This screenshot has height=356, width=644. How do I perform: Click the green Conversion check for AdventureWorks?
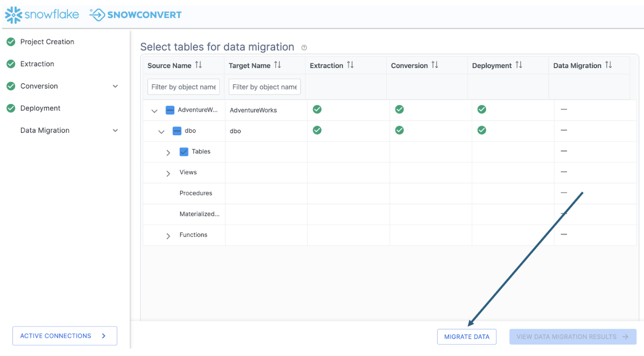pyautogui.click(x=399, y=109)
